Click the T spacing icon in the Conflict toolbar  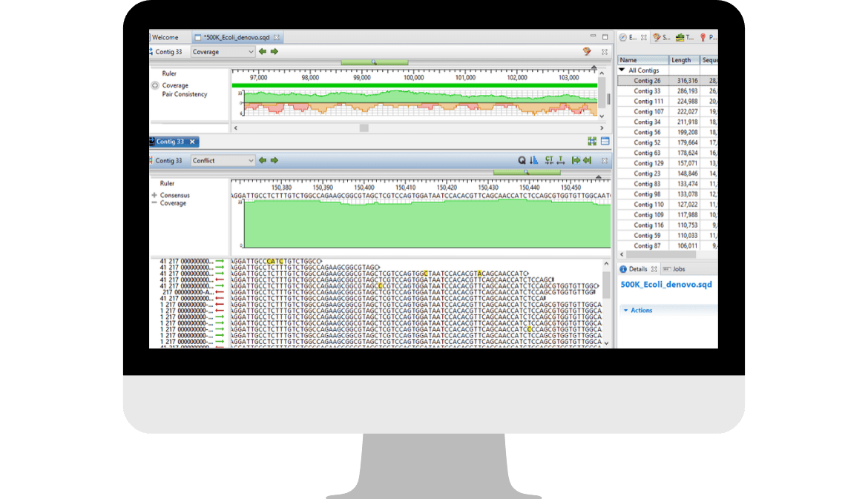561,159
